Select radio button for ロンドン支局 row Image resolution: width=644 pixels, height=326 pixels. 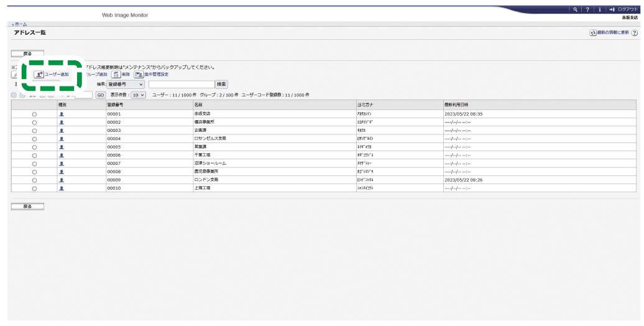pos(34,179)
